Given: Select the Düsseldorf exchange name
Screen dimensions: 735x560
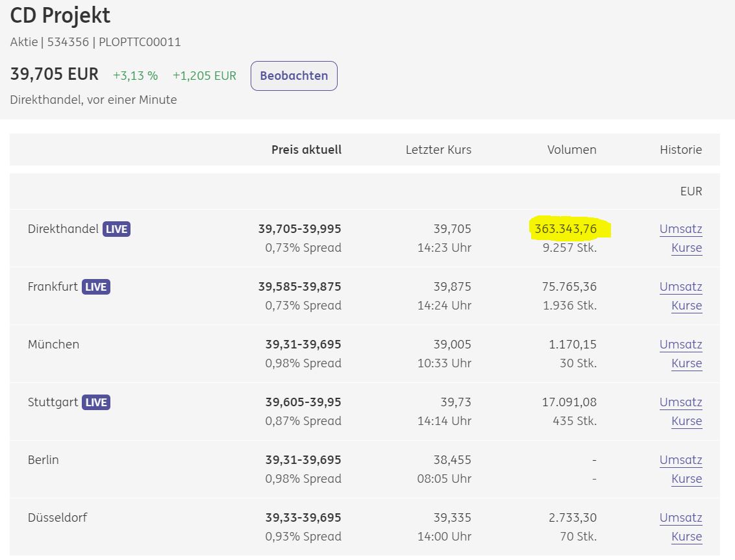Looking at the screenshot, I should [x=57, y=518].
